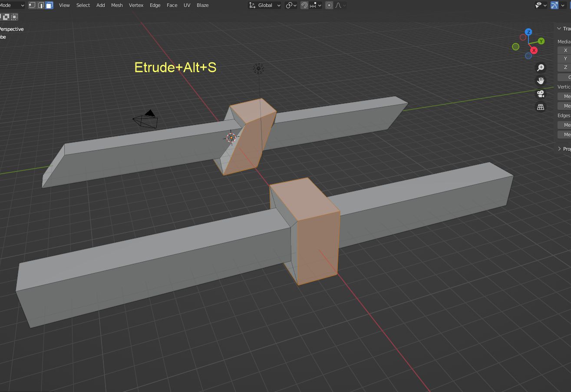The width and height of the screenshot is (571, 392).
Task: Open the Edge menu
Action: 155,5
